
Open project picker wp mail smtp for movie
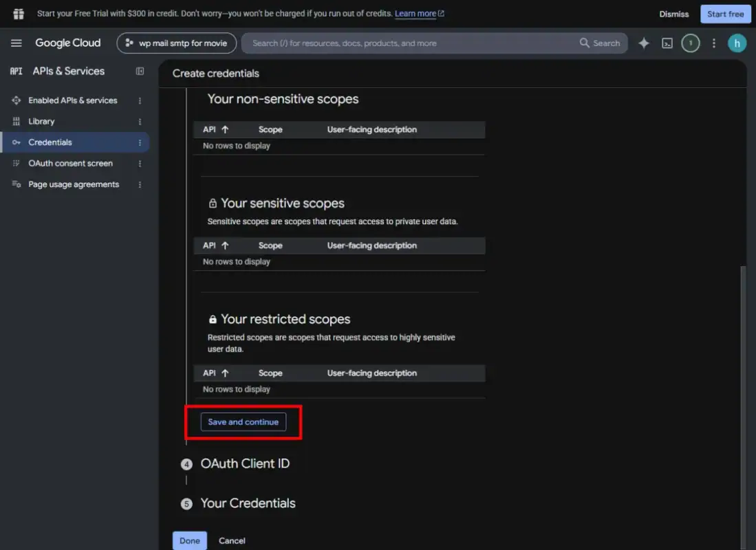[x=177, y=43]
